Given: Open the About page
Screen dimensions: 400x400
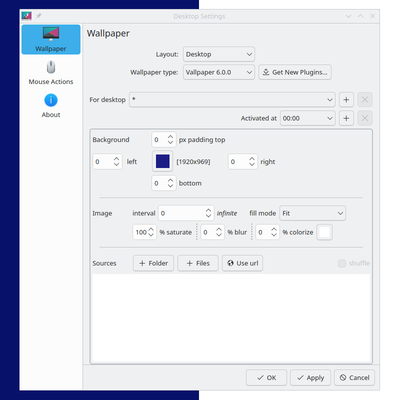Looking at the screenshot, I should point(51,106).
